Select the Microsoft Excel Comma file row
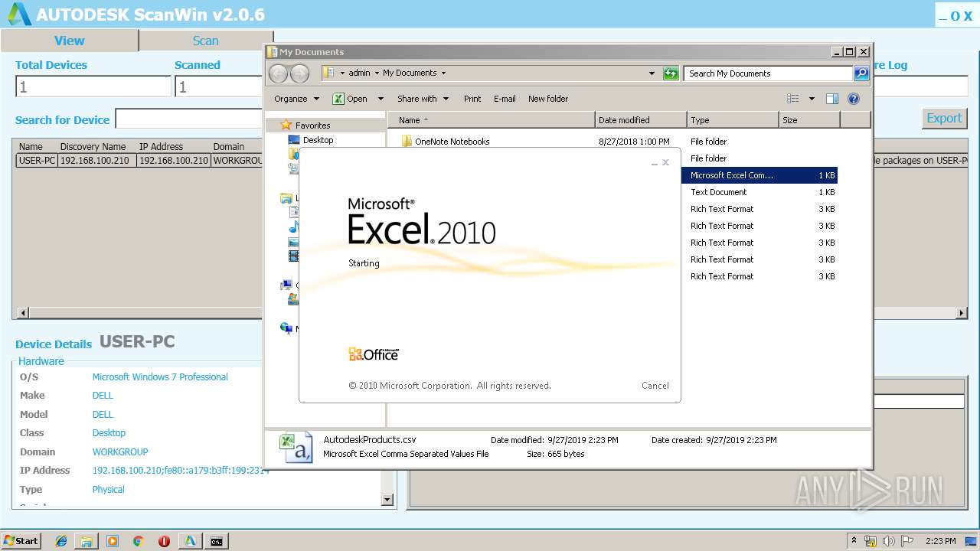 coord(759,175)
